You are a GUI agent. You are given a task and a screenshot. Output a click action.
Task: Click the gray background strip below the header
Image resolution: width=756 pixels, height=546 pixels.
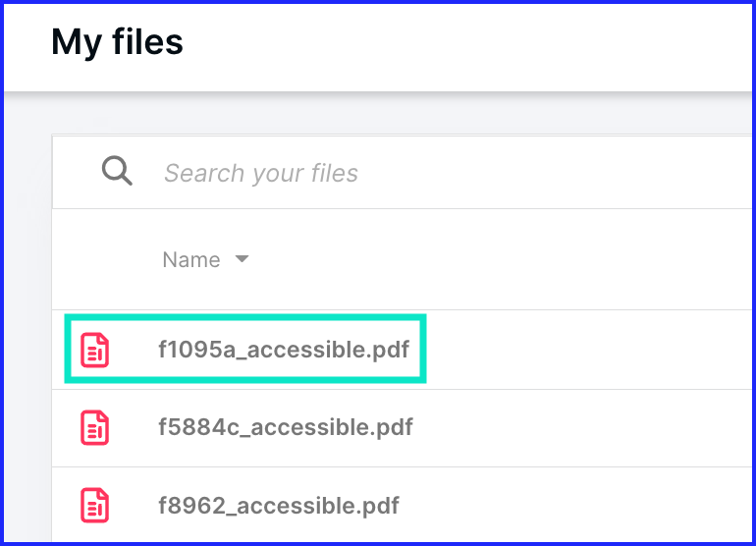tap(378, 114)
